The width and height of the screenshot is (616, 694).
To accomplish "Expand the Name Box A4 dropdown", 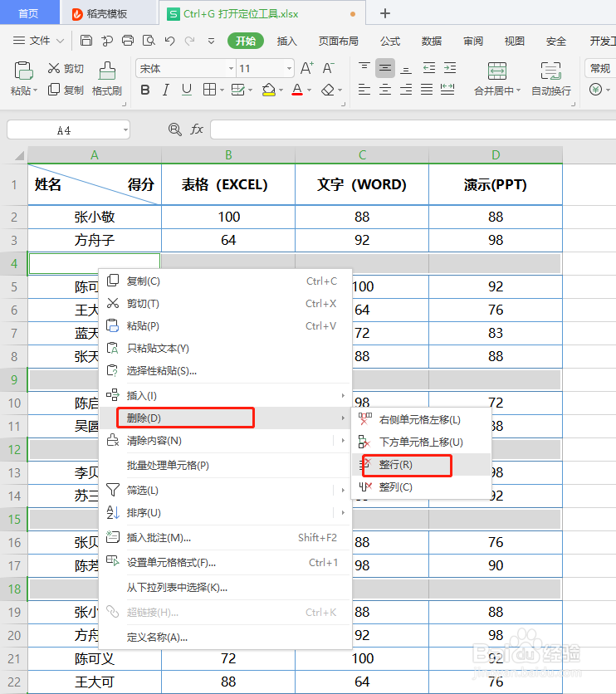I will 125,130.
